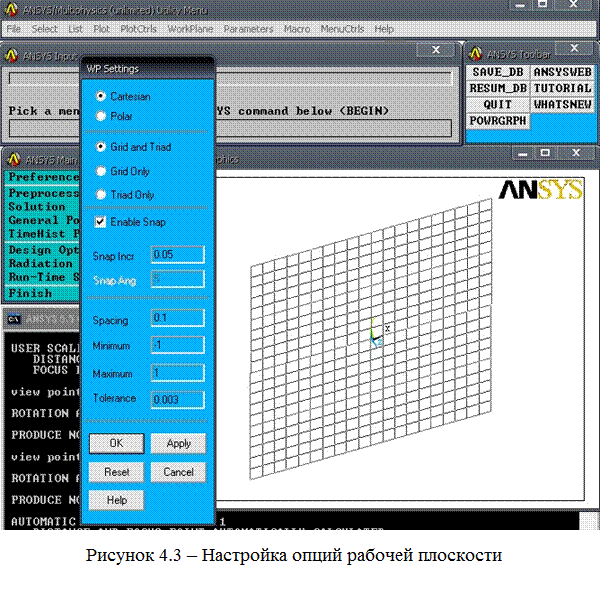Click the ANSYS Input title icon
This screenshot has width=600, height=590.
click(x=11, y=56)
